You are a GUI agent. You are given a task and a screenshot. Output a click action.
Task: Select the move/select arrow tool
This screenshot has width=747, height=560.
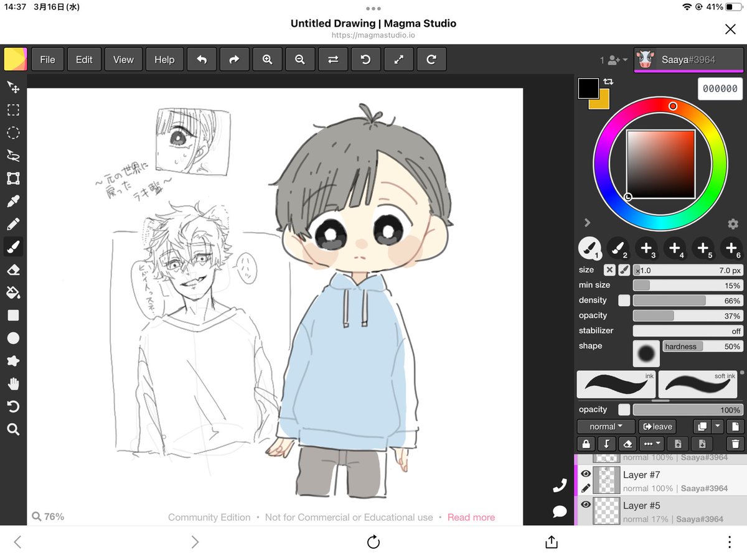(13, 87)
